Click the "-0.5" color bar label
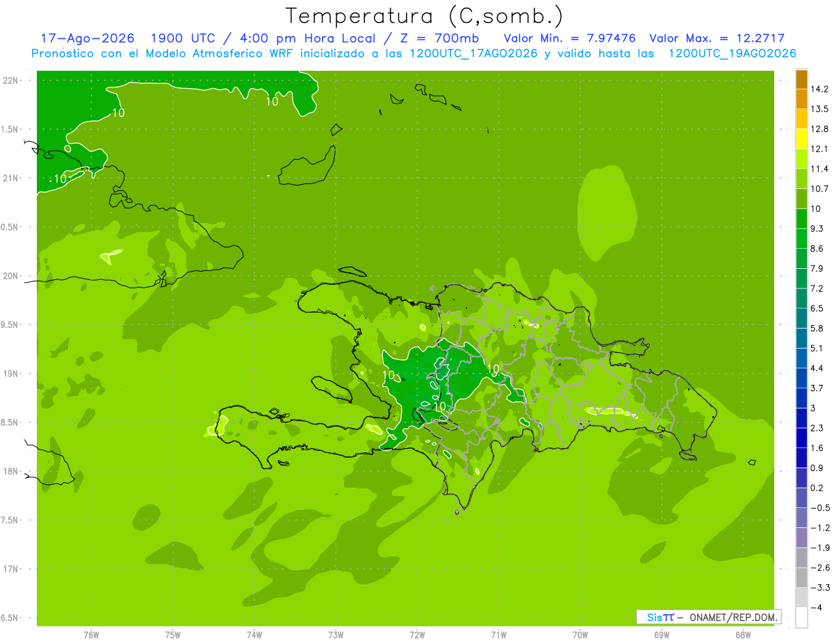This screenshot has width=834, height=644. point(819,508)
